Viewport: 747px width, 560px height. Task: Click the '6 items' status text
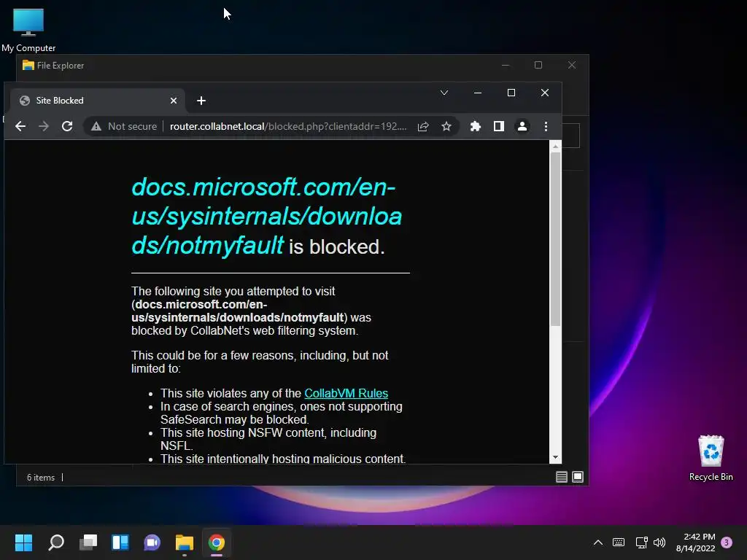pyautogui.click(x=41, y=477)
